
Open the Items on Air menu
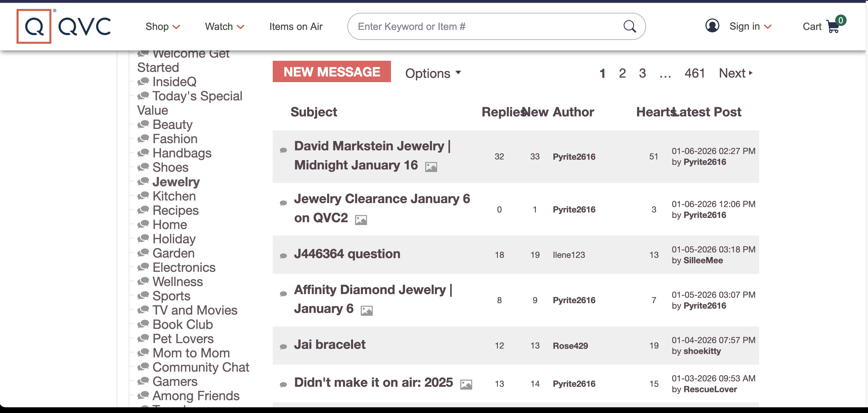296,26
